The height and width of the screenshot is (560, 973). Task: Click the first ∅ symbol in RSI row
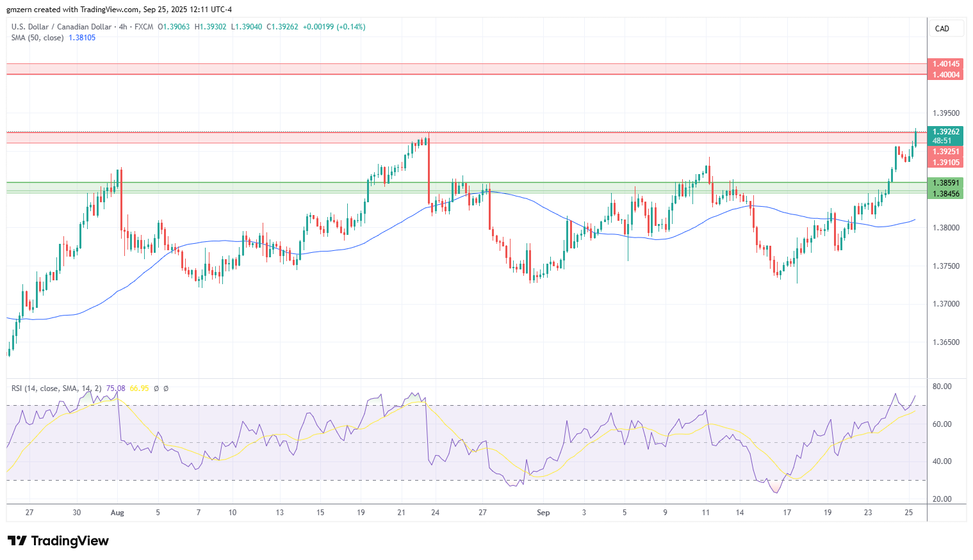(x=156, y=388)
